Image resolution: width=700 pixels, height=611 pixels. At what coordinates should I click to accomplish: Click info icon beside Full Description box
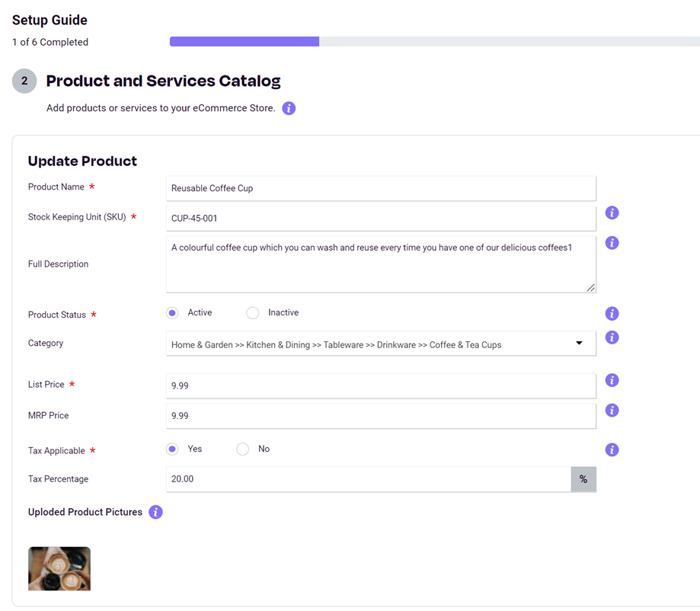[x=612, y=243]
